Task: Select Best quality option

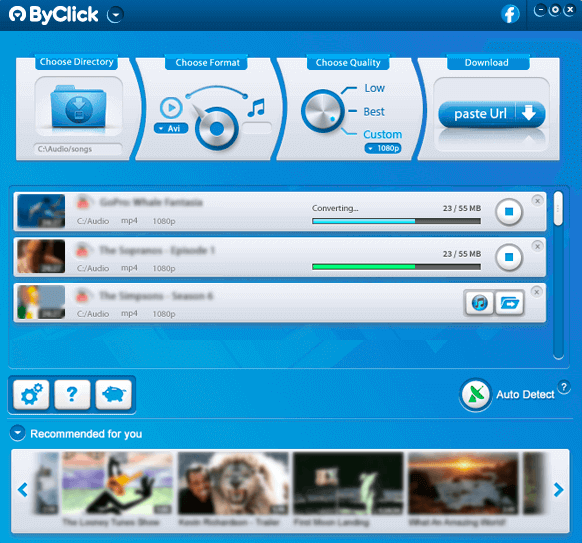Action: (374, 111)
